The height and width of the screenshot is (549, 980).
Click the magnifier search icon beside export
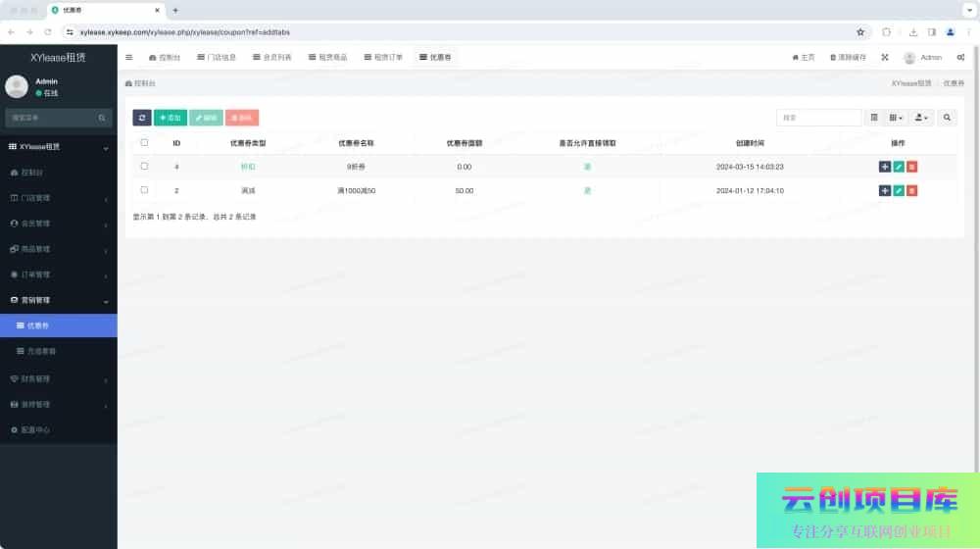tap(948, 118)
